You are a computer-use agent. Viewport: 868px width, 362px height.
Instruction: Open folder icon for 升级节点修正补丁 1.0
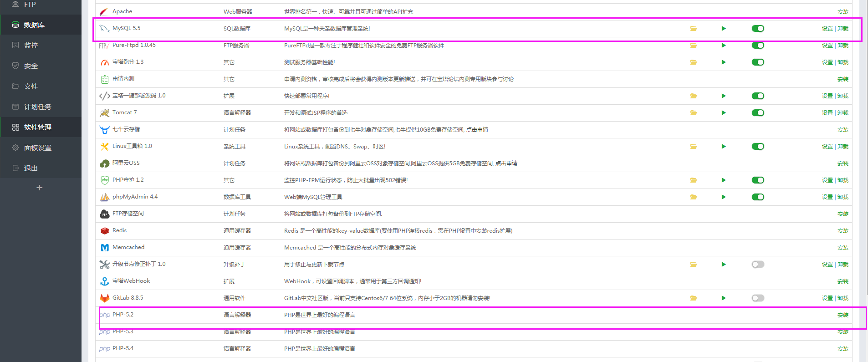694,265
